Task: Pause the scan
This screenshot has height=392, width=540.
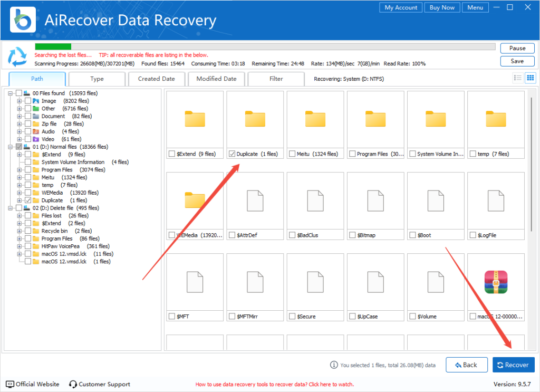Action: click(517, 48)
